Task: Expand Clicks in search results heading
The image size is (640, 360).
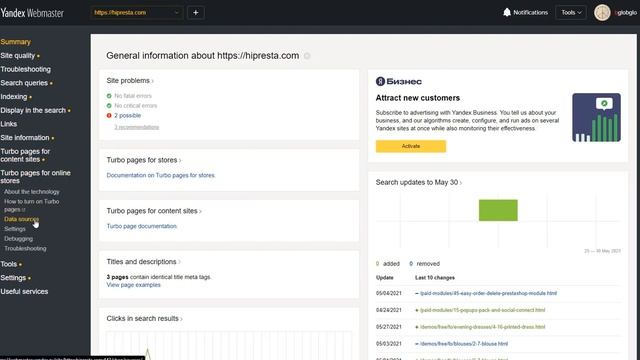Action: [144, 318]
